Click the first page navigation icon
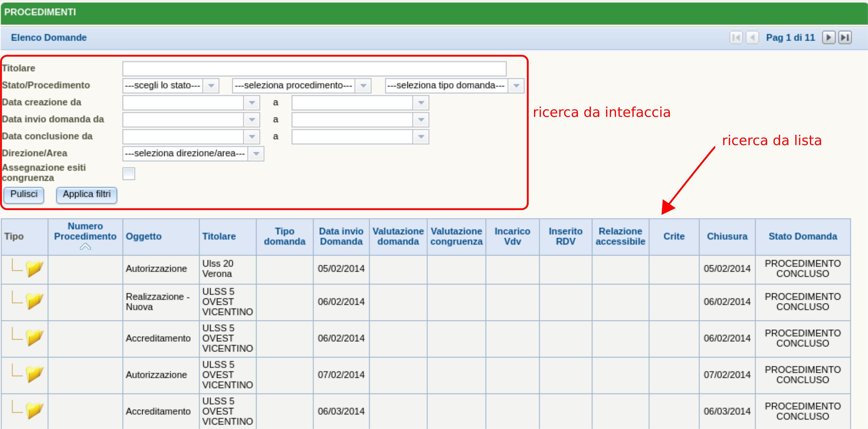This screenshot has height=429, width=868. coord(736,37)
